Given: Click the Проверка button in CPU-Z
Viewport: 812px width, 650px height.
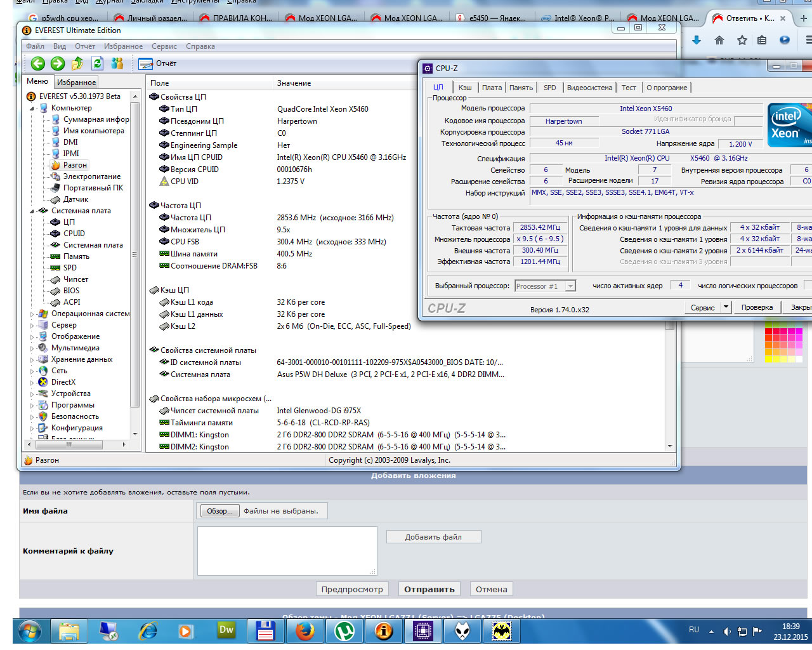Looking at the screenshot, I should point(757,307).
